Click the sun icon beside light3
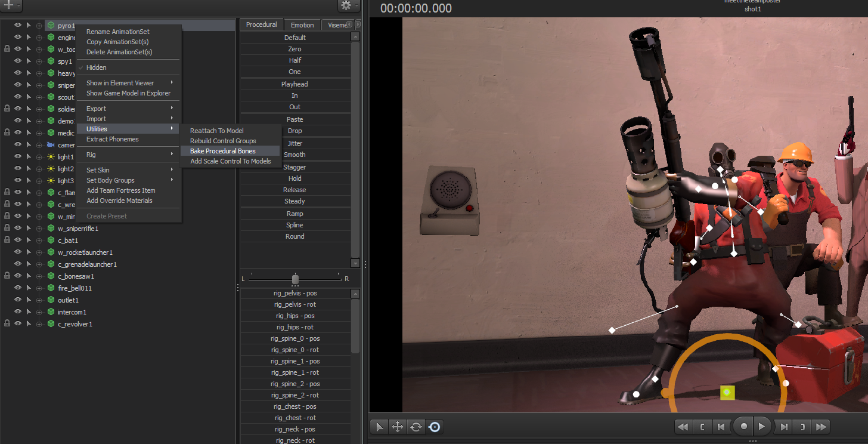Screen dimensions: 868x444 51,181
